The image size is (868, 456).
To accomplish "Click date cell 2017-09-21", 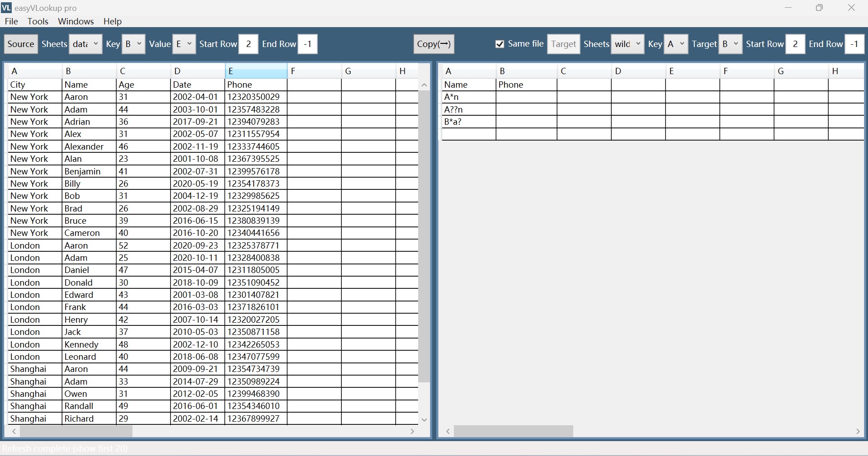I will 198,122.
